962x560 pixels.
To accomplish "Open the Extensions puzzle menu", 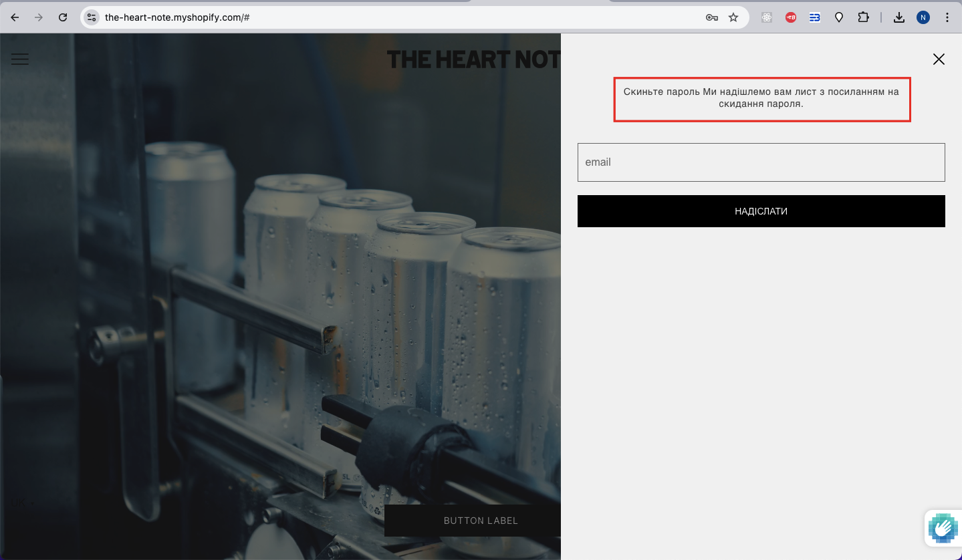I will tap(863, 17).
